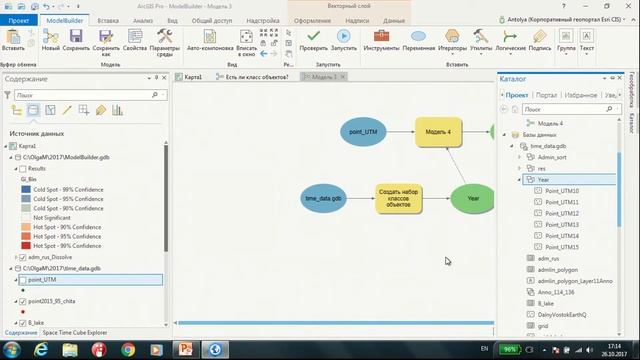This screenshot has width=640, height=360.
Task: Toggle B_lake layer visibility
Action: click(x=23, y=323)
